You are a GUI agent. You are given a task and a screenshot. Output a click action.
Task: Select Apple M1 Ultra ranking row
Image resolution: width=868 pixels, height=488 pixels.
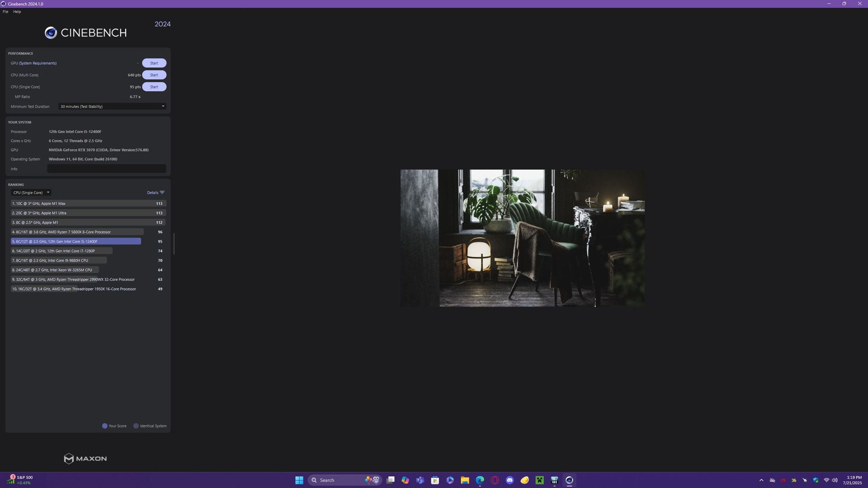(88, 213)
